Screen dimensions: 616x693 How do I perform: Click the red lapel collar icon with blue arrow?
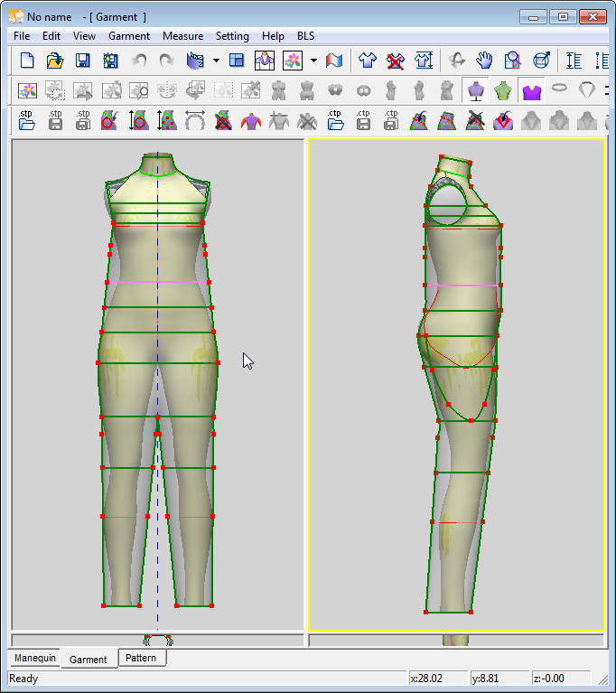tap(503, 120)
